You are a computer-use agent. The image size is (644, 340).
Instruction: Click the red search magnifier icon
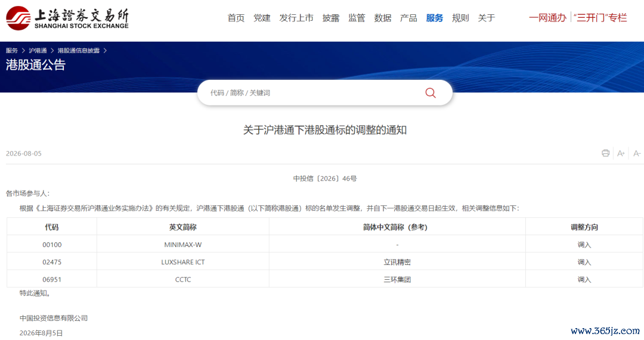click(x=431, y=93)
